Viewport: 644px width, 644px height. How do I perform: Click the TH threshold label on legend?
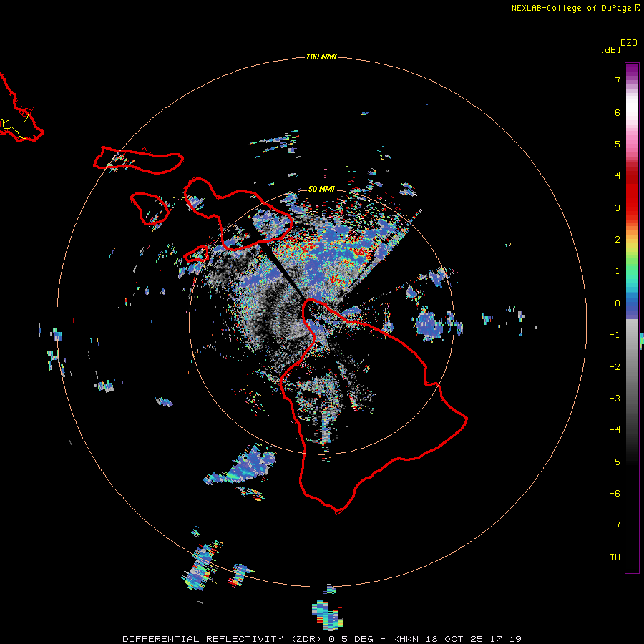click(615, 557)
